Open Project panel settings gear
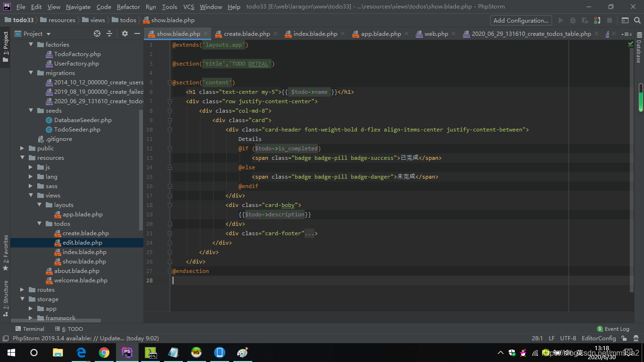 [x=125, y=33]
